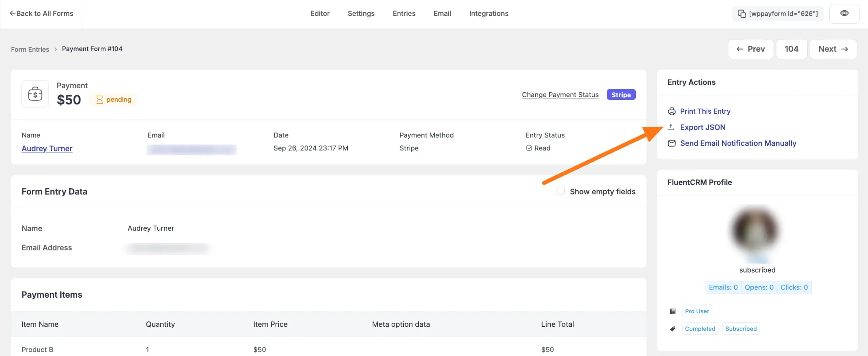Click the shortcode copy icon
868x356 pixels.
[x=742, y=14]
